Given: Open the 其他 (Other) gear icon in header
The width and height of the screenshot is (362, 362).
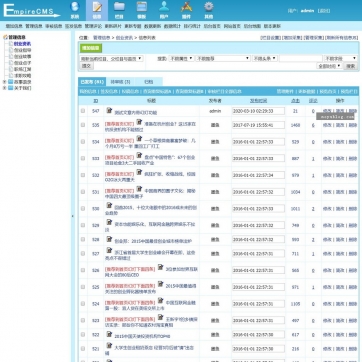Looking at the screenshot, I should 209,10.
